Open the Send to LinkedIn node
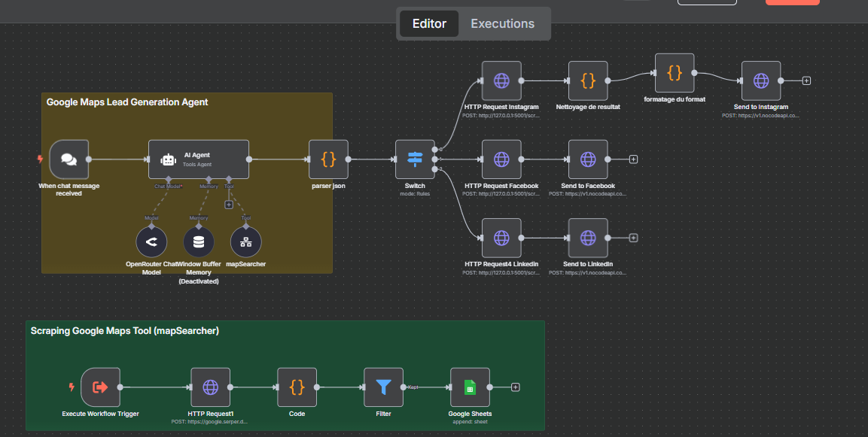Screen dimensions: 868x437 (588, 238)
